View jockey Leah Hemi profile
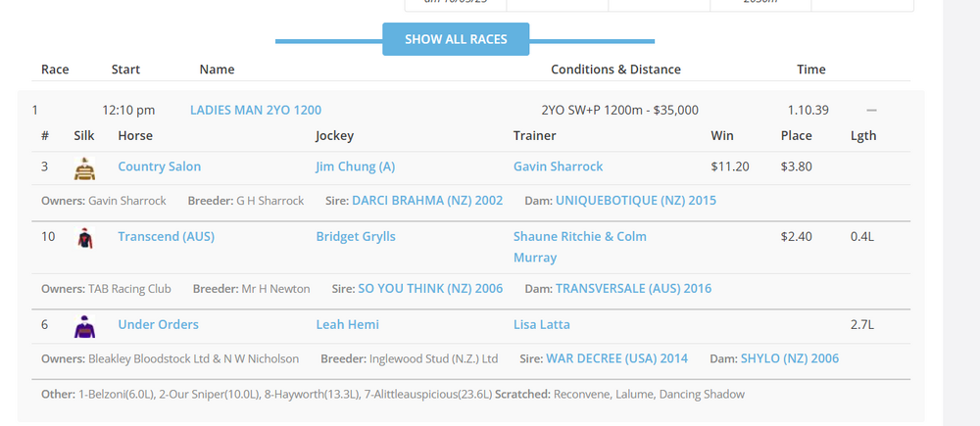Viewport: 980px width, 426px height. point(347,325)
